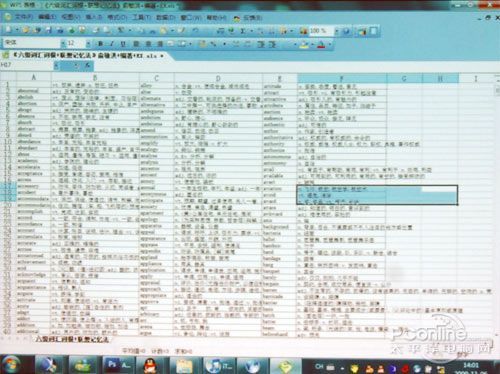
Task: Apply the fill color bucket
Action: pos(304,44)
